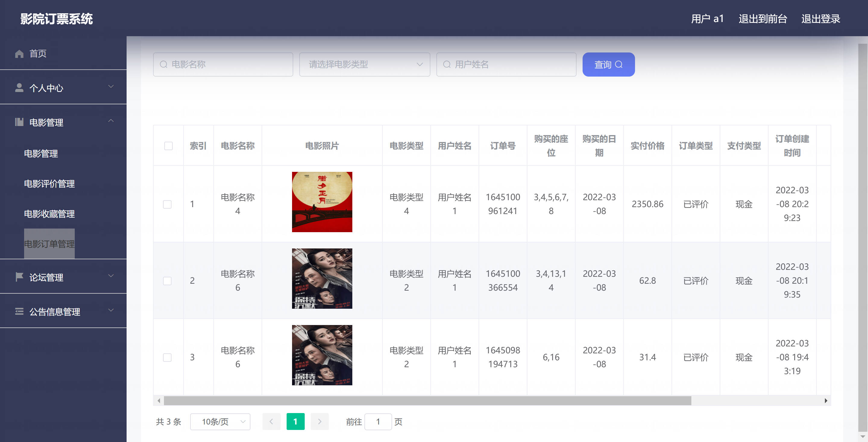Click the 查询 search button
This screenshot has width=868, height=442.
pos(609,65)
